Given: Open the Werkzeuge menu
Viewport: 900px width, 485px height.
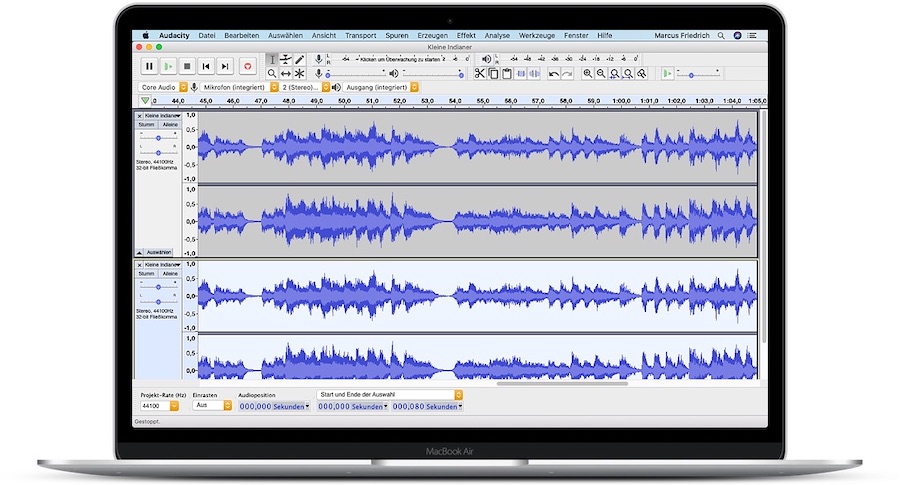Looking at the screenshot, I should pos(537,36).
